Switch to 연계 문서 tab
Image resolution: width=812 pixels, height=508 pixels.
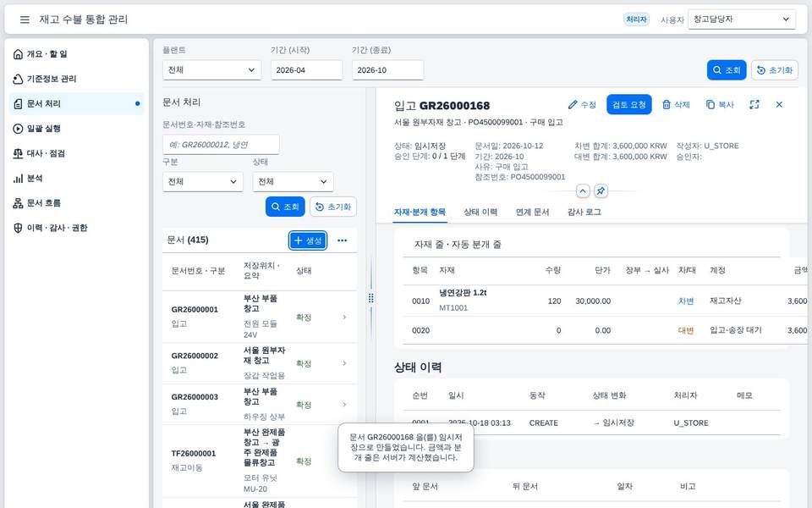tap(532, 213)
